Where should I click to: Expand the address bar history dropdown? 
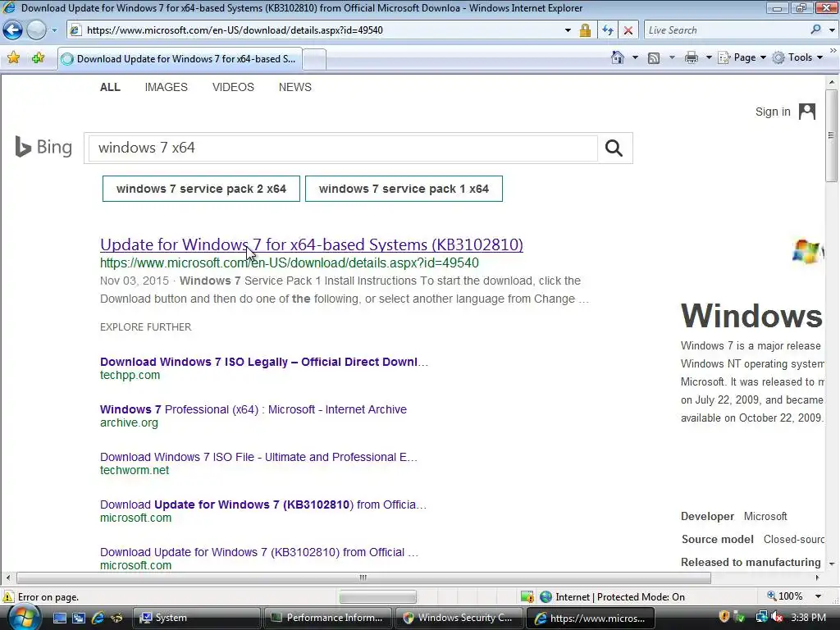[568, 30]
